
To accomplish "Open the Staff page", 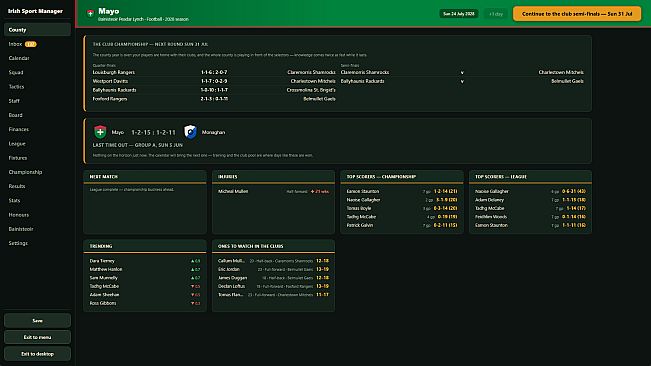I will pos(37,101).
